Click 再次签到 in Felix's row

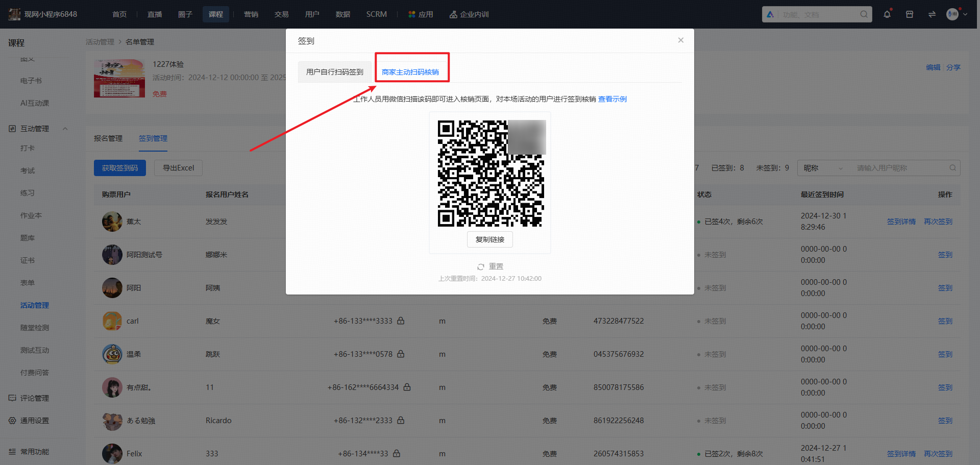pyautogui.click(x=938, y=454)
